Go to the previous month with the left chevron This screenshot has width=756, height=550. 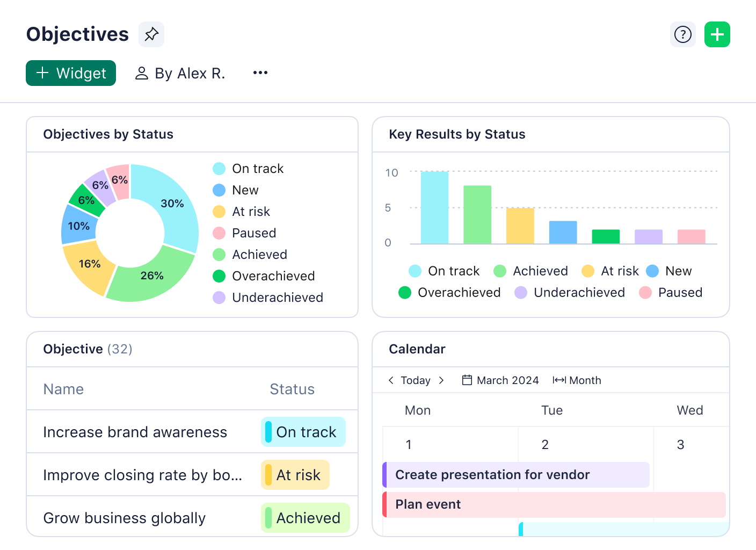(x=391, y=380)
